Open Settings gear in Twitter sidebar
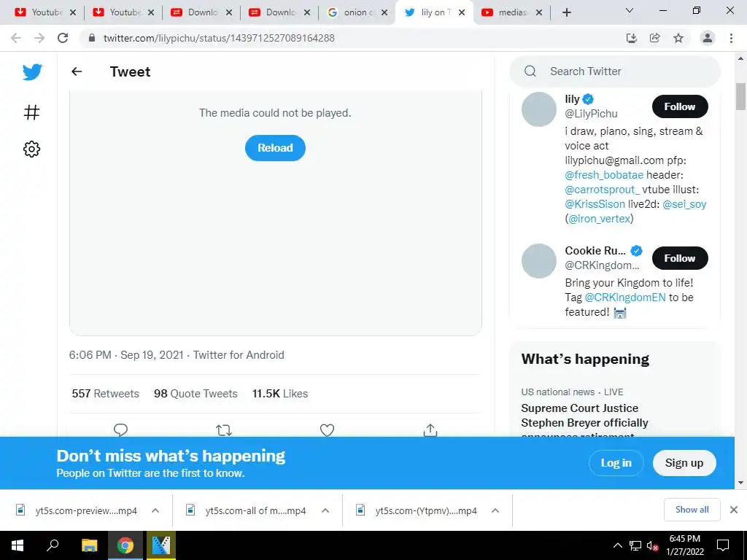 point(31,149)
